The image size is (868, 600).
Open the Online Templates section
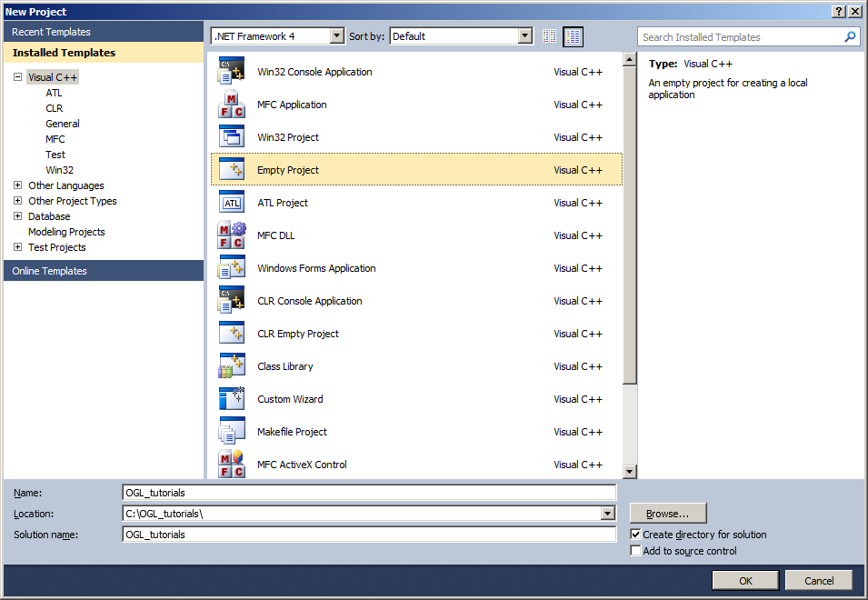tap(104, 271)
